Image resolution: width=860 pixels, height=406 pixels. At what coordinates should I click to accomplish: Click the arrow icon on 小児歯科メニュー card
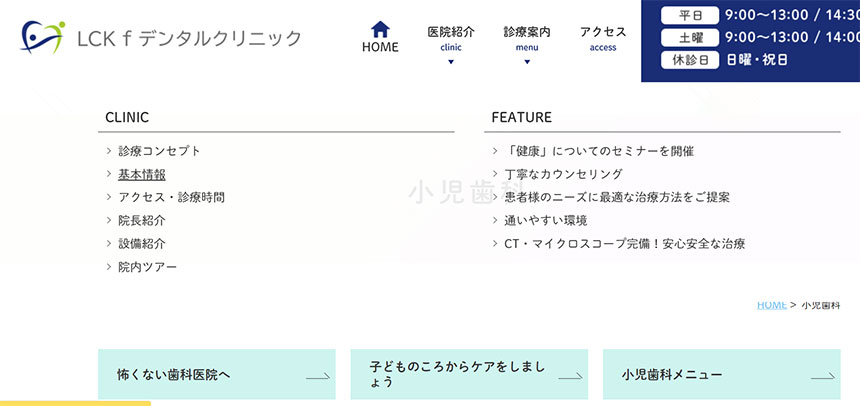(x=823, y=376)
